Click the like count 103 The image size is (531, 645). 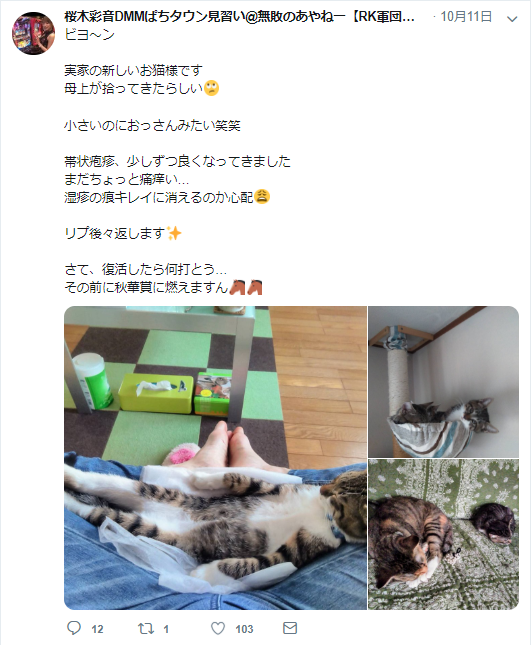point(244,629)
